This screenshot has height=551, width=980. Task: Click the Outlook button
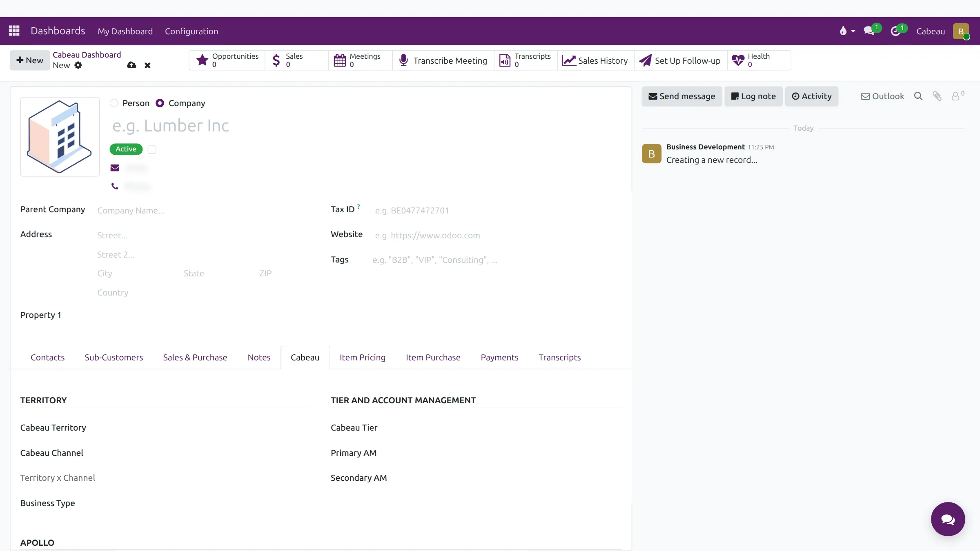(882, 96)
